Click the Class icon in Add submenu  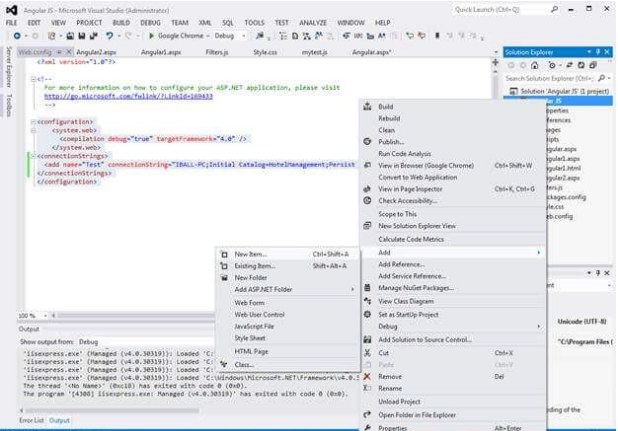(224, 364)
